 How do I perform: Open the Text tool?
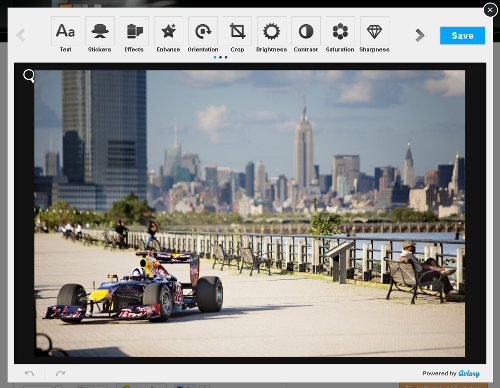click(x=65, y=35)
